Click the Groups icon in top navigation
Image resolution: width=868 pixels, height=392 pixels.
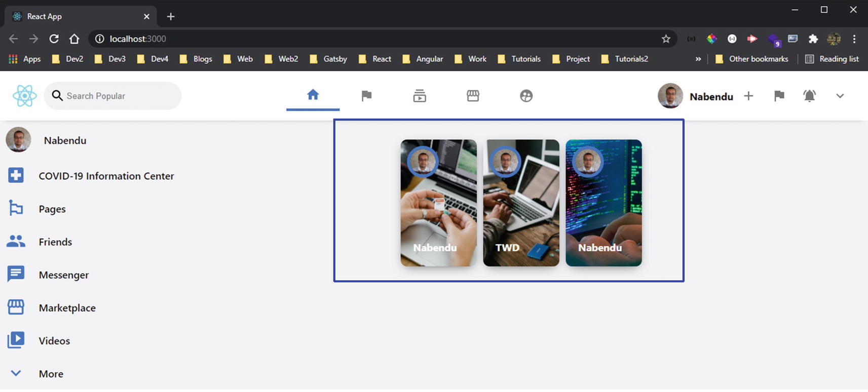tap(526, 96)
